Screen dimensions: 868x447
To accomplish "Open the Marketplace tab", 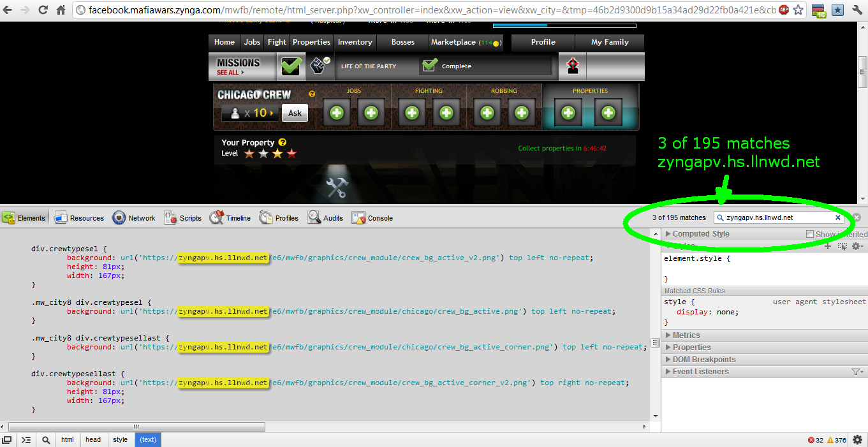I will pos(466,42).
